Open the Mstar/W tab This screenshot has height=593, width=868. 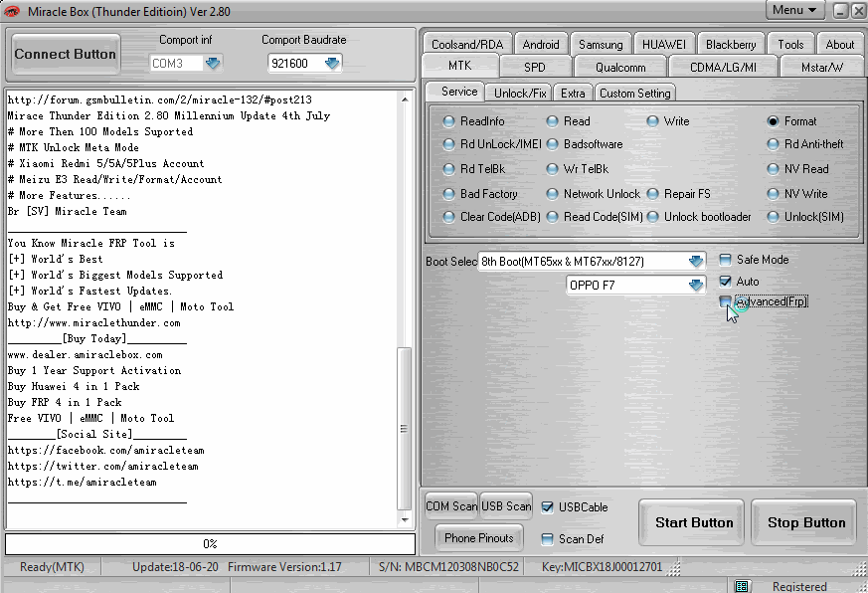[x=822, y=67]
